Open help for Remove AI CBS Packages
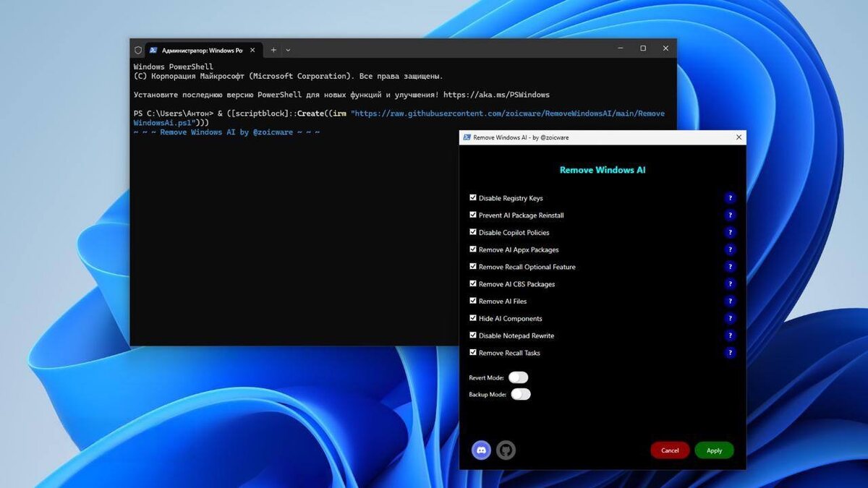868x488 pixels. click(730, 284)
